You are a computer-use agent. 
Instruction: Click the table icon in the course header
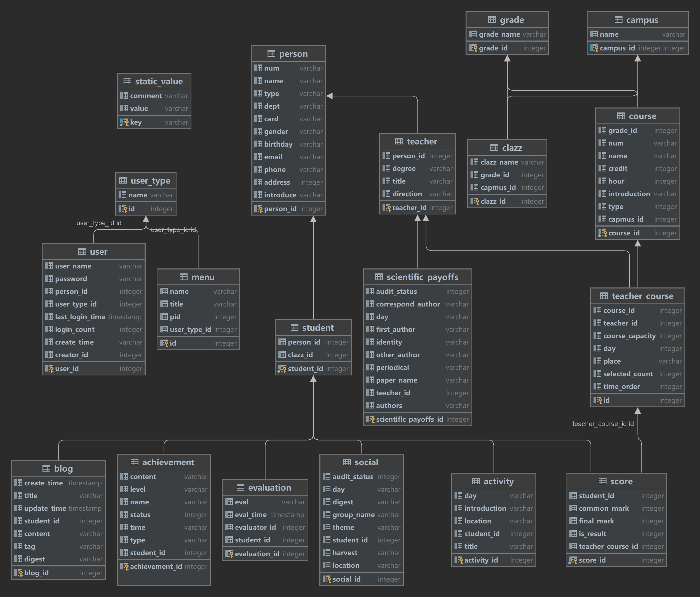(x=621, y=116)
